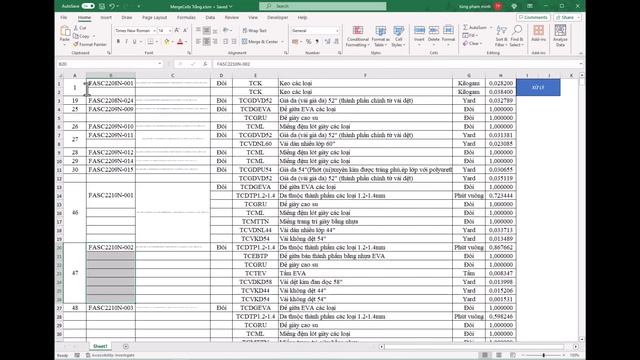This screenshot has width=640, height=360.
Task: Toggle Wrap Text
Action: click(x=254, y=31)
